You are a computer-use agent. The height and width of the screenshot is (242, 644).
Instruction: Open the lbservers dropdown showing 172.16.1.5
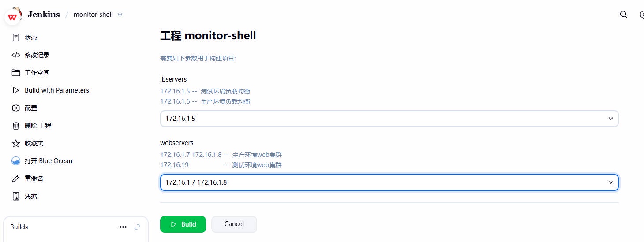[389, 119]
